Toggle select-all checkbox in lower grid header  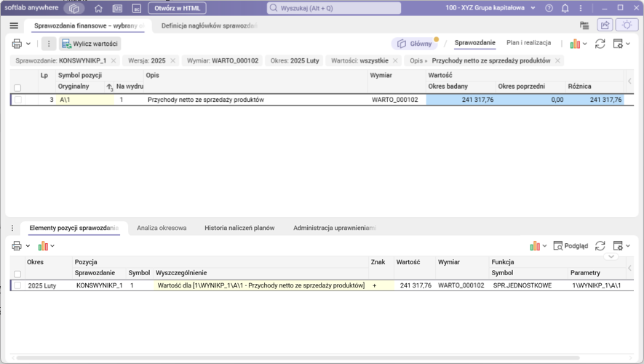click(17, 274)
